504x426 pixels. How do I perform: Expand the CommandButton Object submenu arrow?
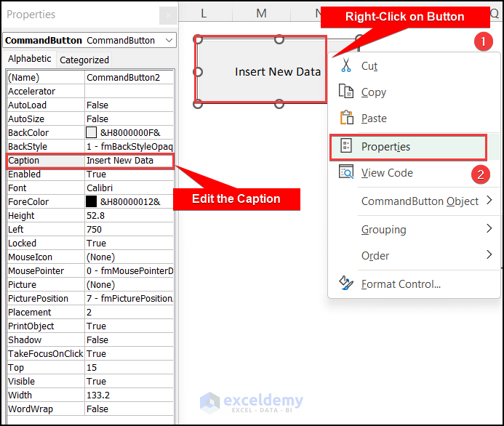489,200
